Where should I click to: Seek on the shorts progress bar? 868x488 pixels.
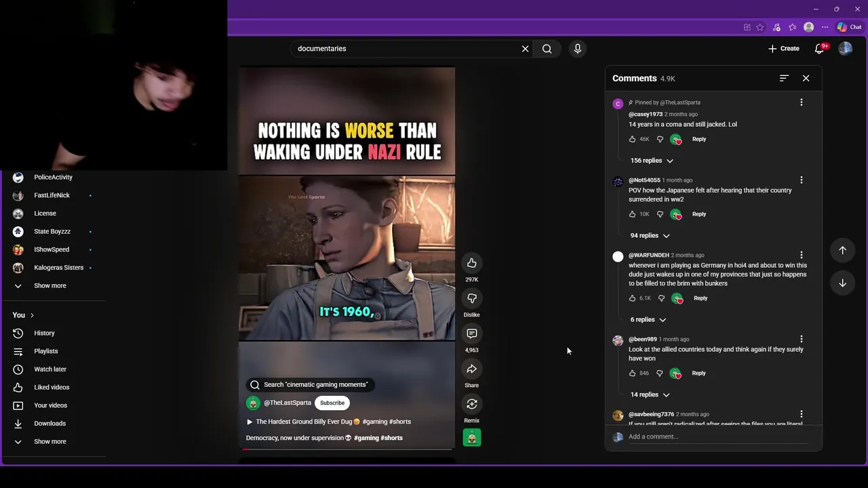coord(347,449)
